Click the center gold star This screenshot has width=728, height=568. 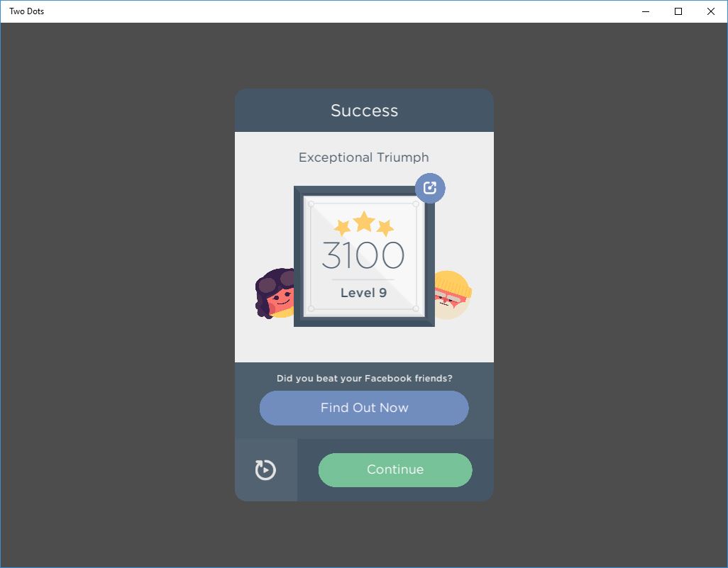[x=364, y=221]
